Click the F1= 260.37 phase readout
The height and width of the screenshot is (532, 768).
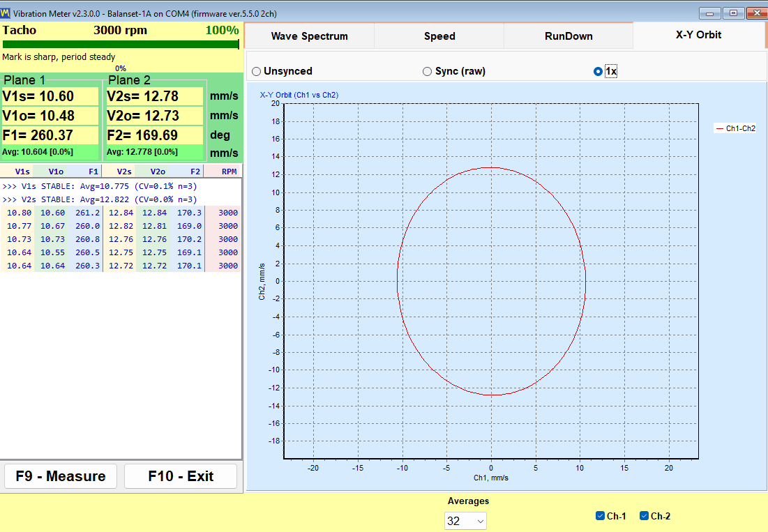[x=50, y=135]
